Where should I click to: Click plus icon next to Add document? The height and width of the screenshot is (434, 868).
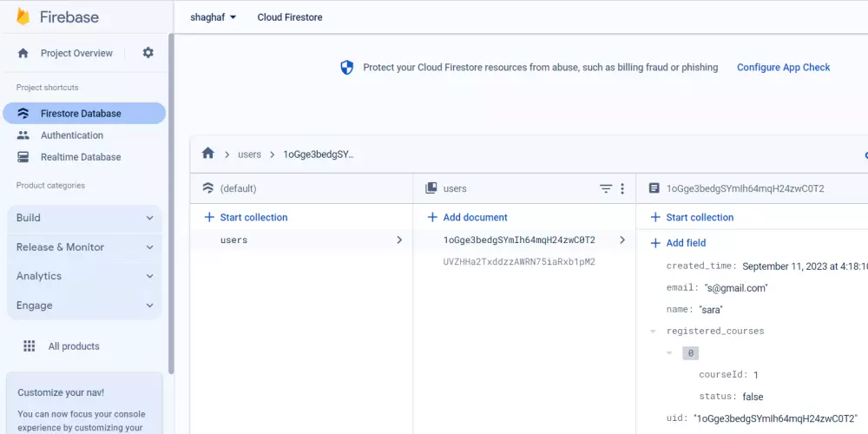pyautogui.click(x=432, y=217)
